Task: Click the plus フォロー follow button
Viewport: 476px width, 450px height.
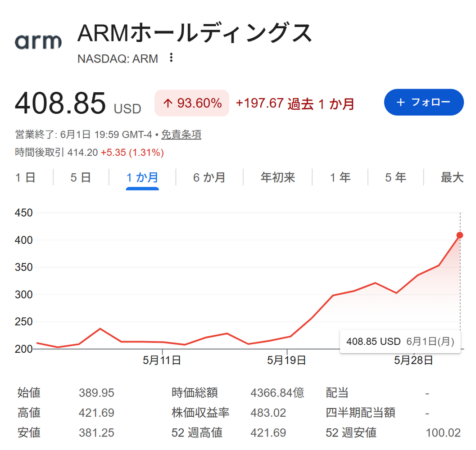Action: click(x=424, y=102)
